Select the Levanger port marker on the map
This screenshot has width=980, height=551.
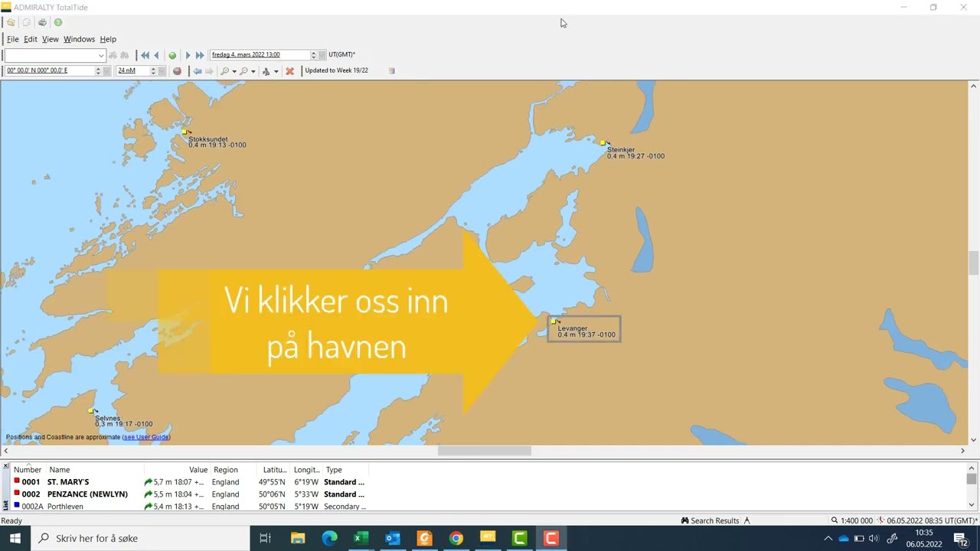[554, 321]
